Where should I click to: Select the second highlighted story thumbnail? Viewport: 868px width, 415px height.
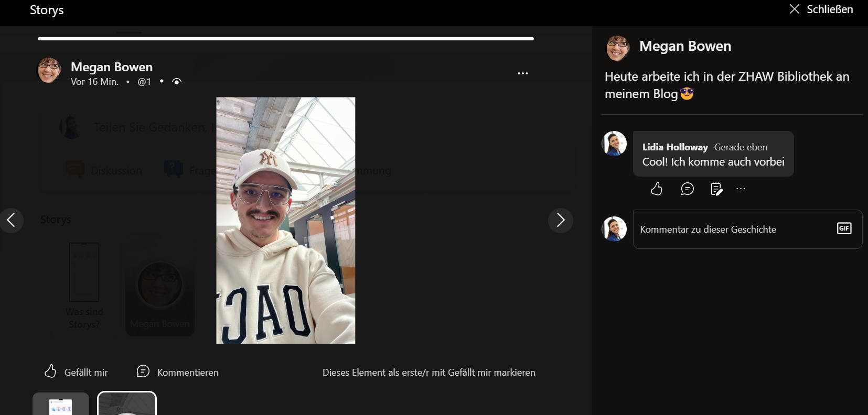click(x=127, y=404)
